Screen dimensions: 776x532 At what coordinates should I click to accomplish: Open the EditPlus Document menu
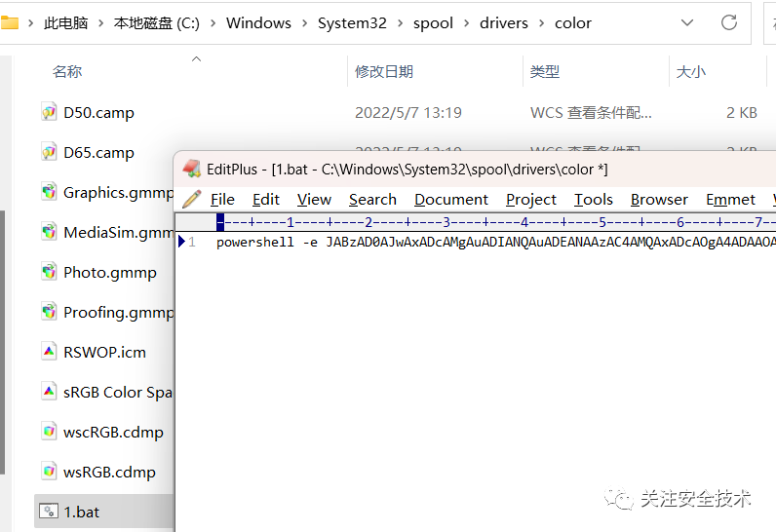coord(450,199)
